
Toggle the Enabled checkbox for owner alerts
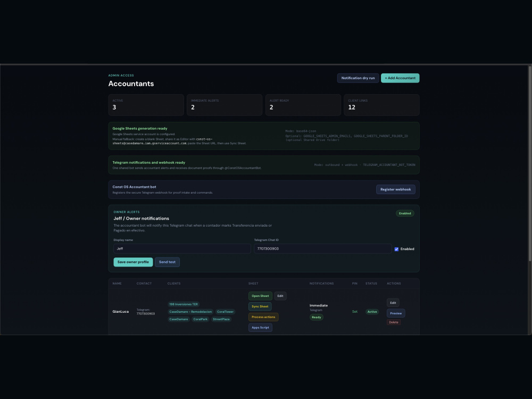396,249
